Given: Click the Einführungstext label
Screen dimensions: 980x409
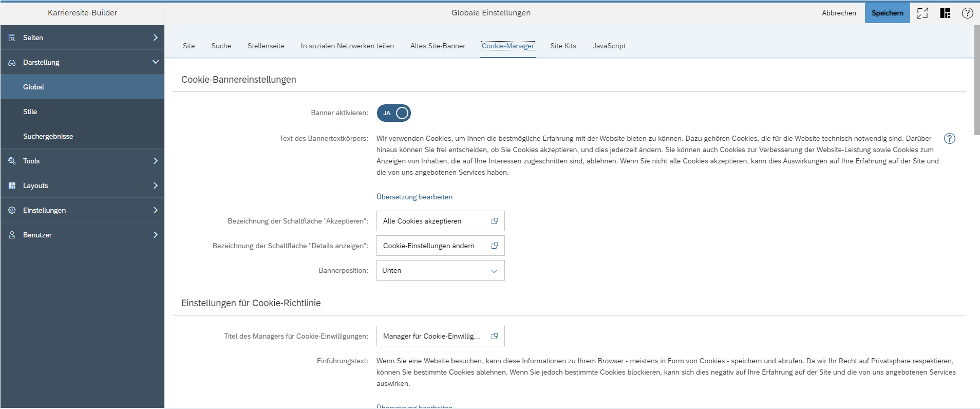Looking at the screenshot, I should pos(342,361).
